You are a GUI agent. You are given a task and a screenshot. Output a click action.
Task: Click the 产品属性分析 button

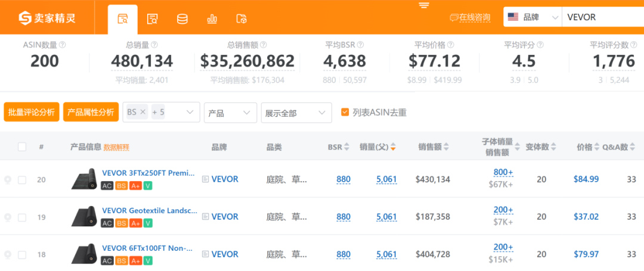(x=91, y=113)
